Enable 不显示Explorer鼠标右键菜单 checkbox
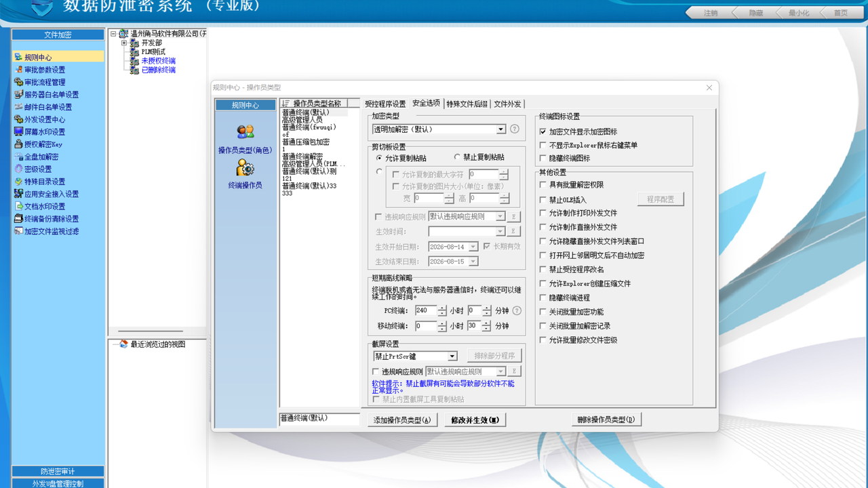 [x=542, y=145]
